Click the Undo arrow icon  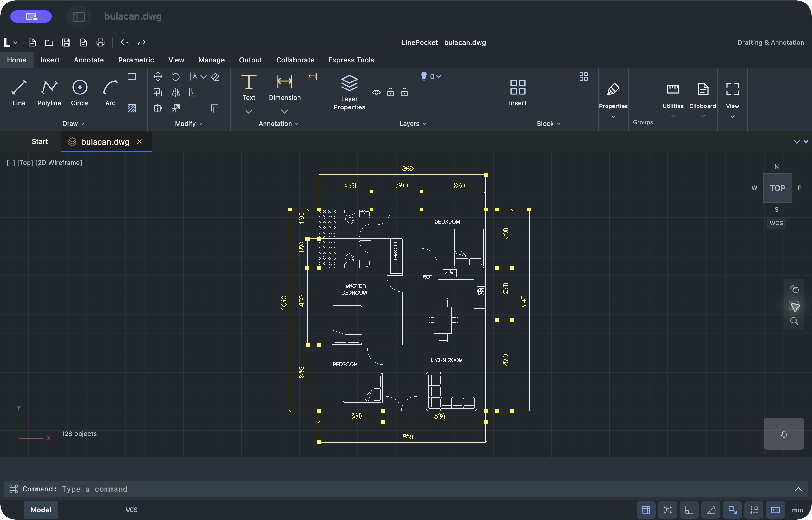(x=125, y=42)
